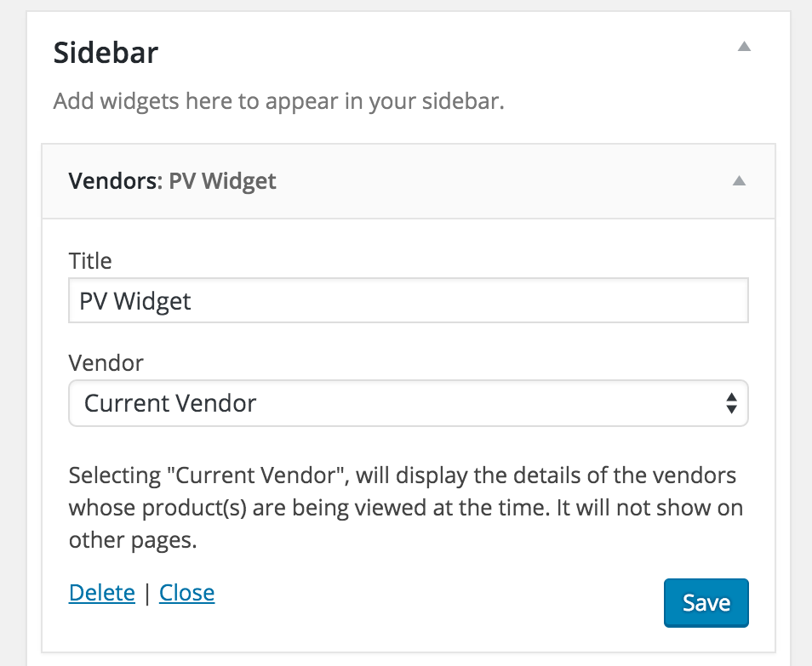812x666 pixels.
Task: Delete the PV Widget via link
Action: [102, 593]
